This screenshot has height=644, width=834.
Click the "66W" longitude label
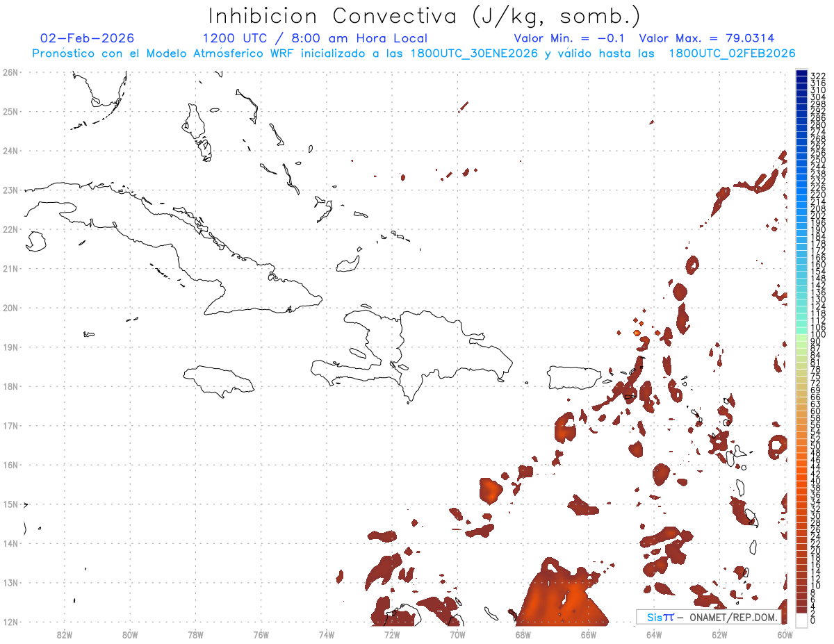588,634
